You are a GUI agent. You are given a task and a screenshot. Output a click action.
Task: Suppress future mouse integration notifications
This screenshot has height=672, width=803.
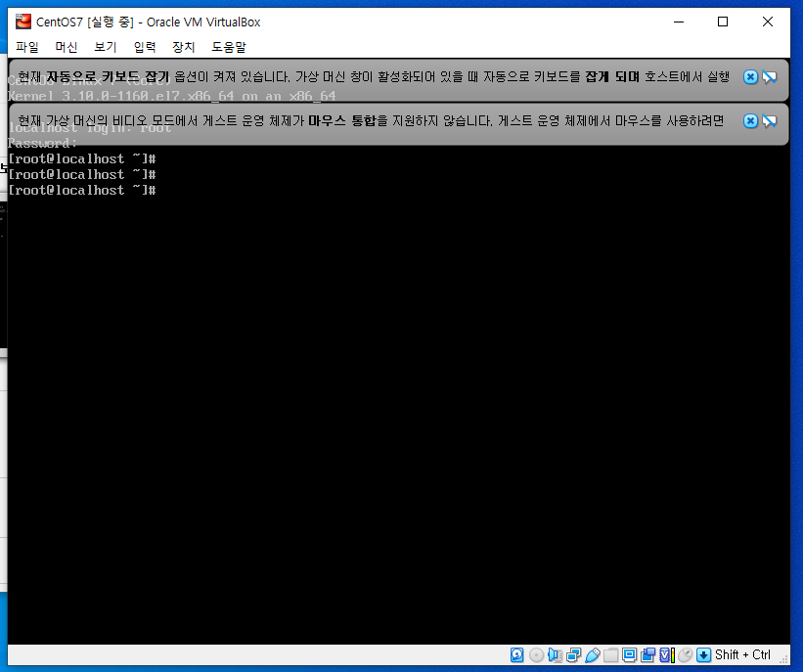point(769,121)
